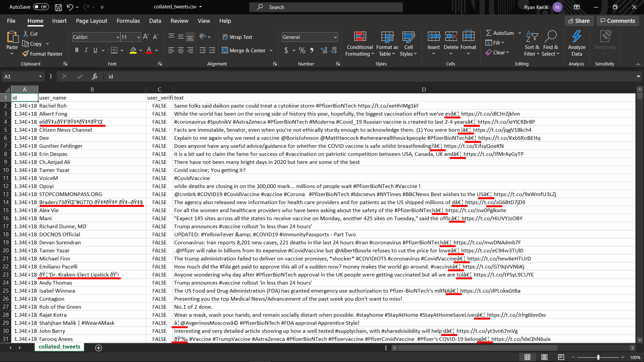This screenshot has height=362, width=644.
Task: Click the Format Painter brush icon
Action: tap(25, 54)
